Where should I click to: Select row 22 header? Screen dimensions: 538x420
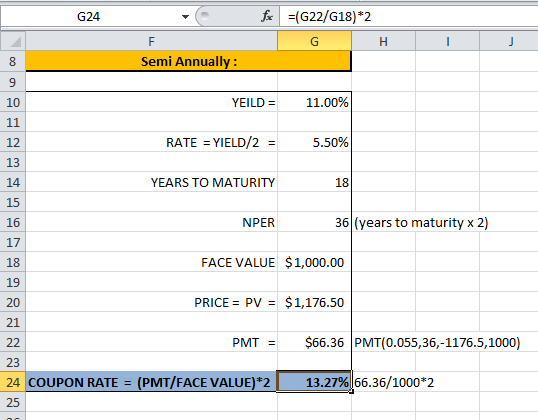click(13, 342)
